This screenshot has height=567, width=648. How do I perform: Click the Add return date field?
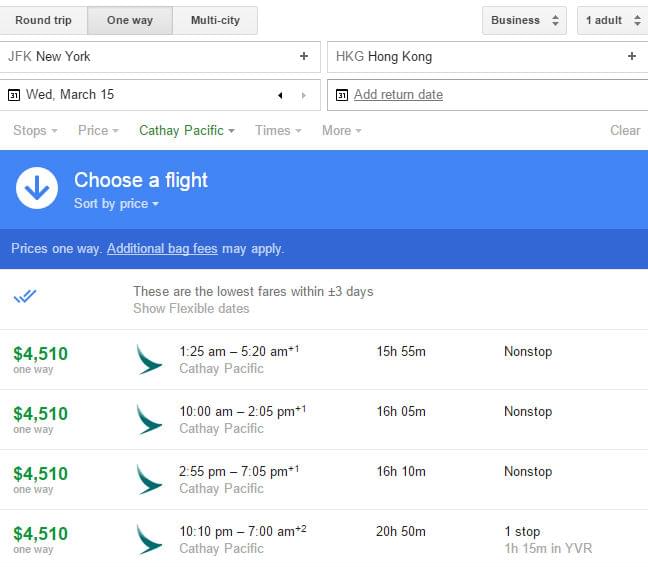pos(488,95)
